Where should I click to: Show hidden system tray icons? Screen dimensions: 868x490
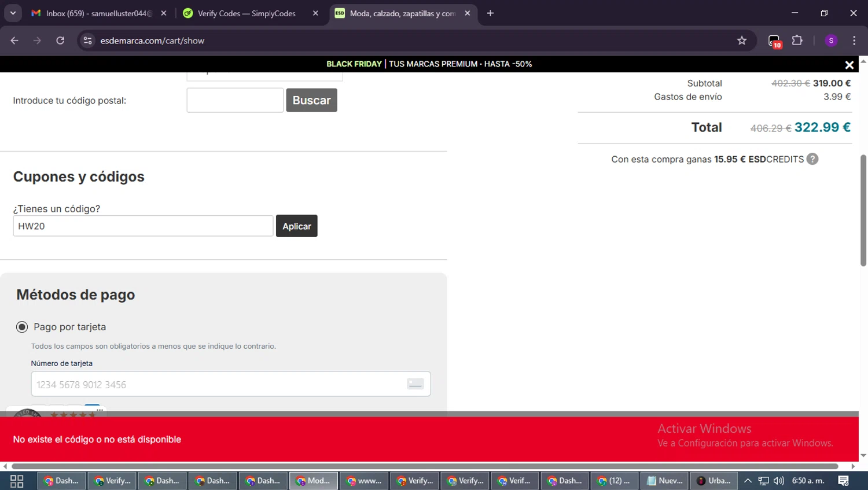[748, 481]
